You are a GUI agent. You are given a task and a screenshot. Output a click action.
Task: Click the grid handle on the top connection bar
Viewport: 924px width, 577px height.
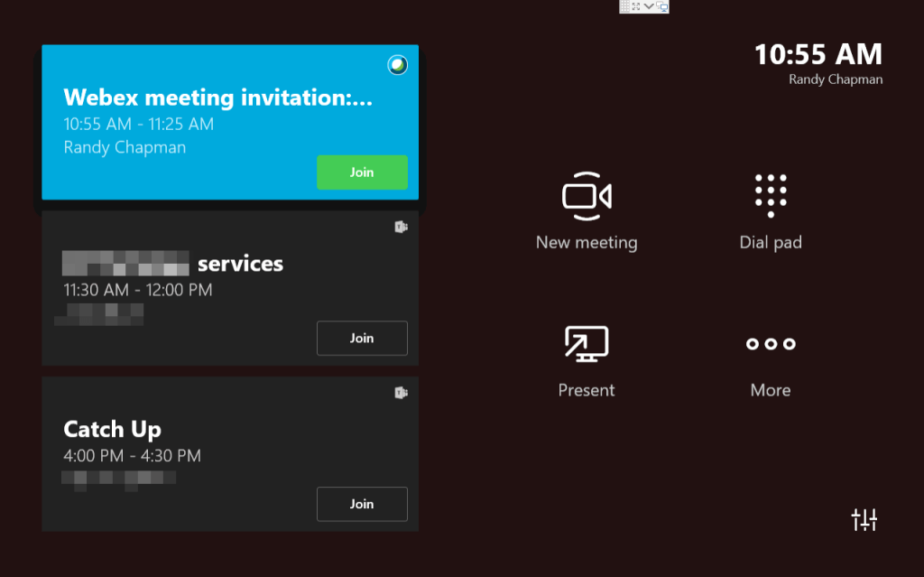pyautogui.click(x=624, y=6)
